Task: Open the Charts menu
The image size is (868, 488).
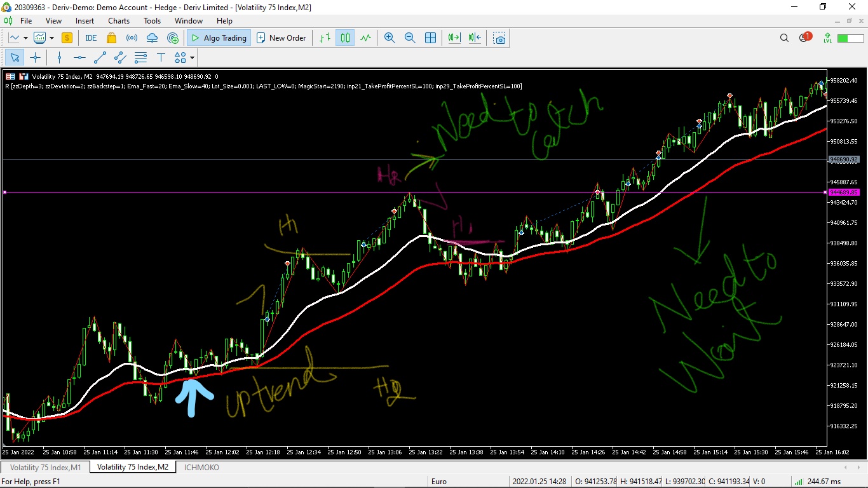Action: pos(119,21)
